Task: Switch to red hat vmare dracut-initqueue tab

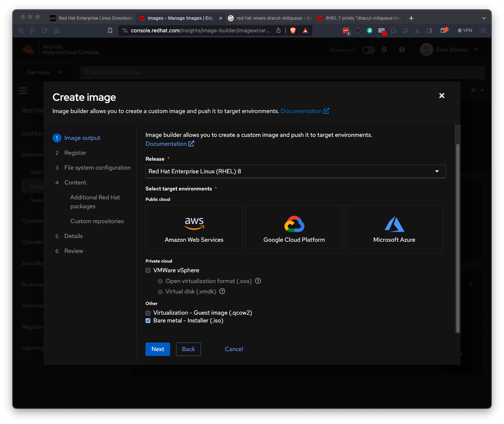Action: 270,18
